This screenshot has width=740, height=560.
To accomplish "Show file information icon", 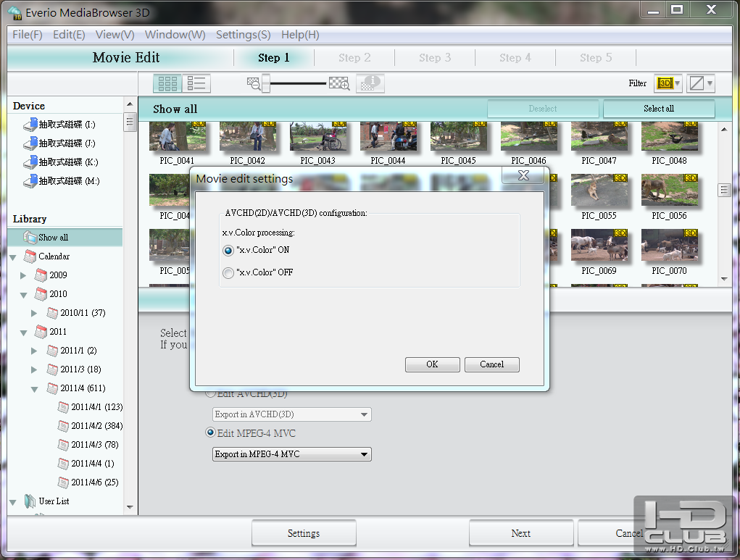I will (370, 83).
